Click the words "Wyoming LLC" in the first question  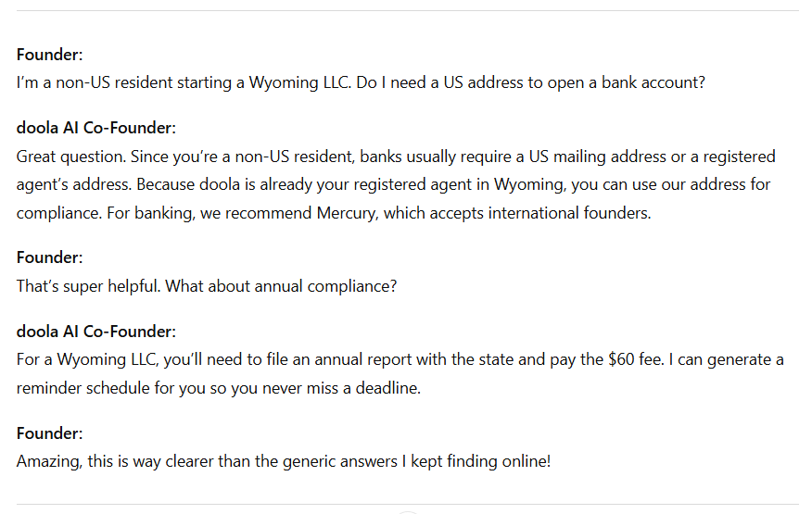point(299,82)
